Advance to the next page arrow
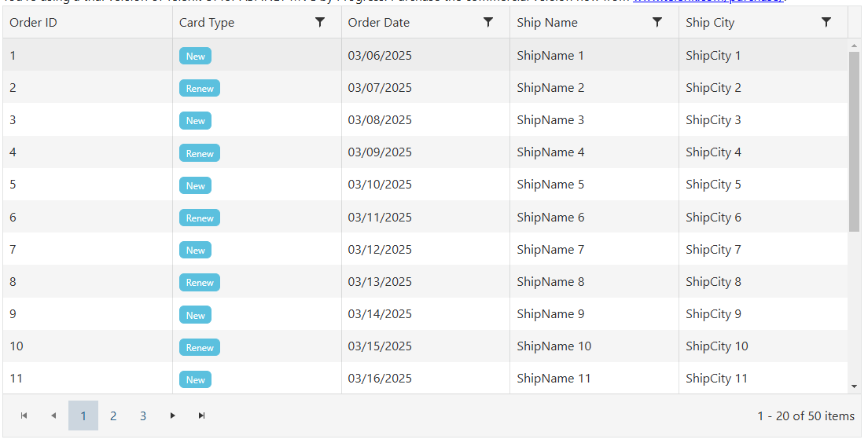 click(x=172, y=416)
